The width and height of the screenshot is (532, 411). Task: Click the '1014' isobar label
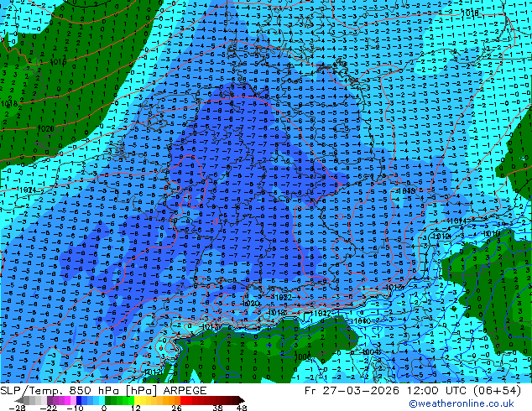456,221
